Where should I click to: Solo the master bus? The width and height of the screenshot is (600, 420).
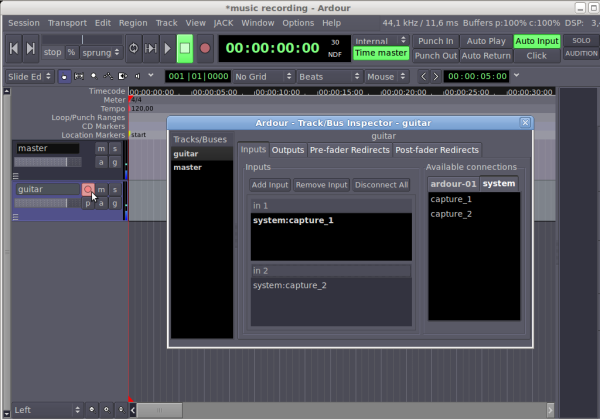(x=115, y=148)
